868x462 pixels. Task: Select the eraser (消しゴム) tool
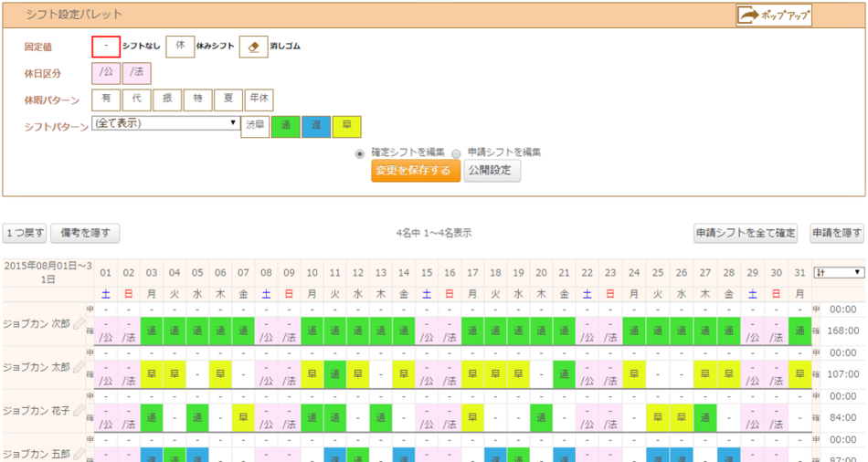[253, 47]
